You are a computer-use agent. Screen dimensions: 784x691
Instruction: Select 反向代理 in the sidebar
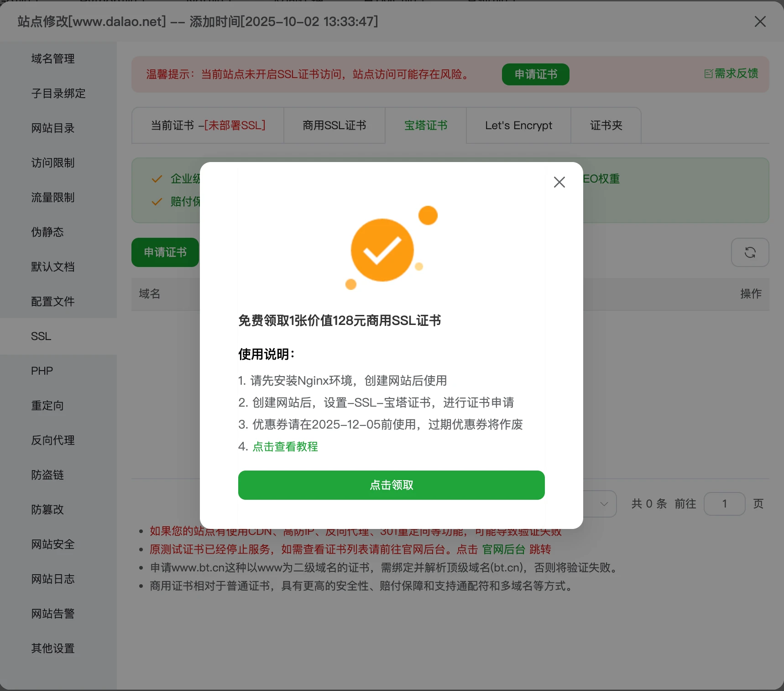click(52, 440)
